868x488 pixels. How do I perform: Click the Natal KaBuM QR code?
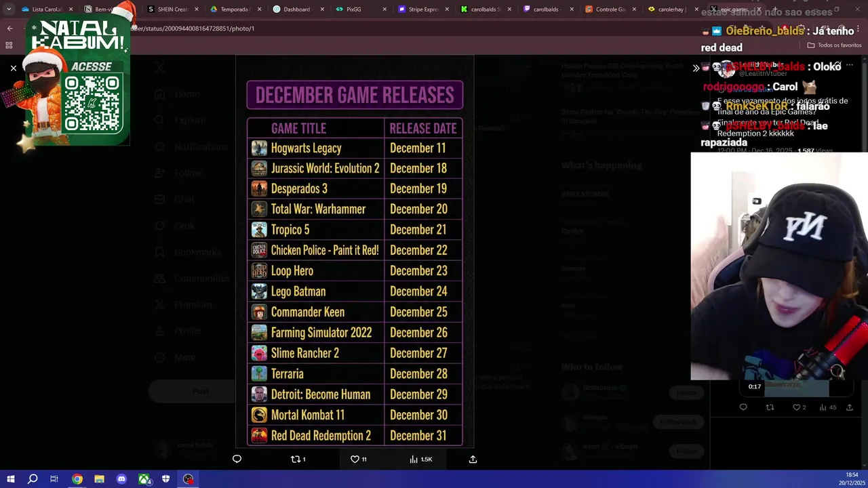93,103
